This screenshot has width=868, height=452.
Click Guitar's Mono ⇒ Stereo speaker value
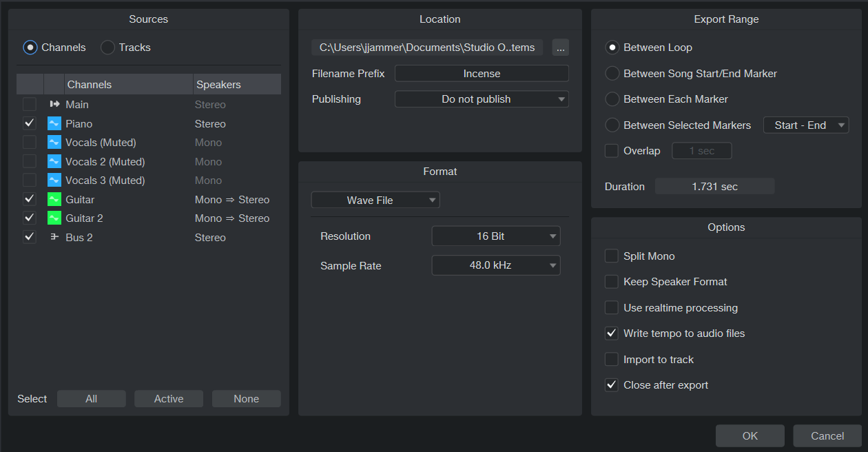(232, 200)
